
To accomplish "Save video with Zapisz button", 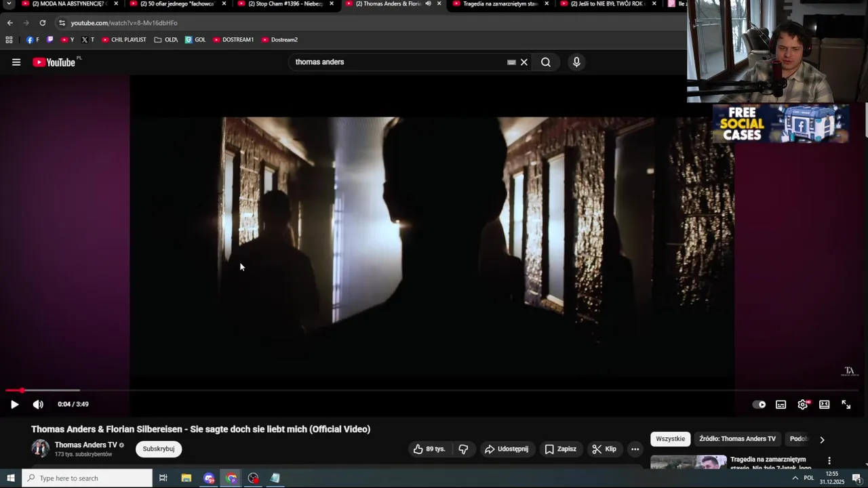I will click(x=561, y=449).
